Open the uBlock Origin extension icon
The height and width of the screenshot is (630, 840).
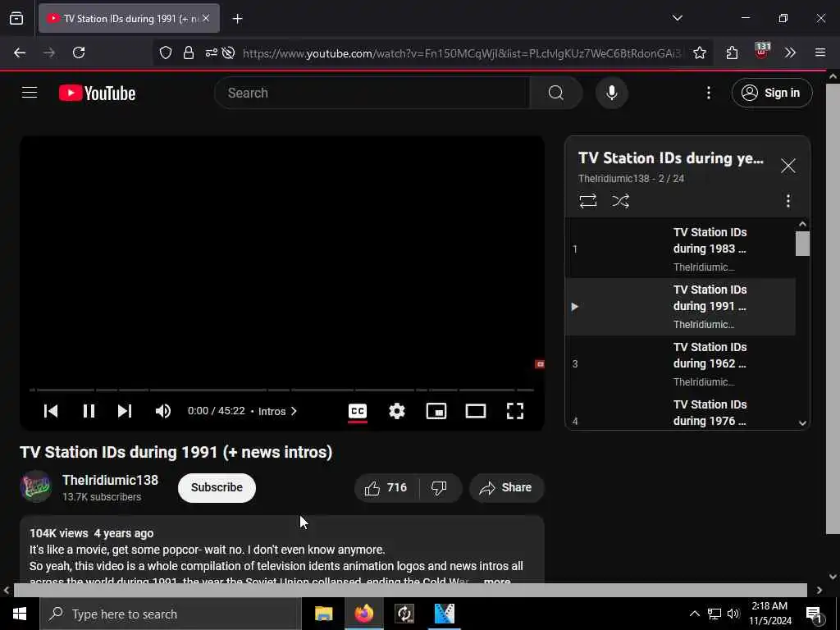(x=761, y=51)
